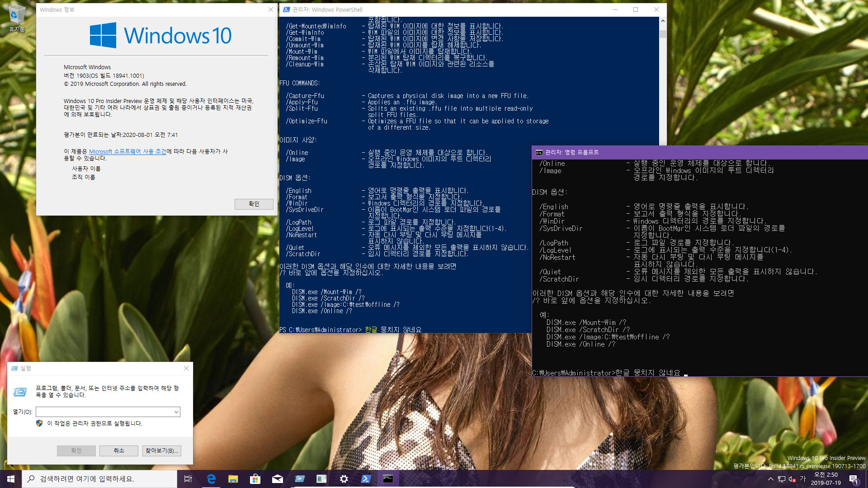
Task: Open the clock and date flyout
Action: pos(826,479)
